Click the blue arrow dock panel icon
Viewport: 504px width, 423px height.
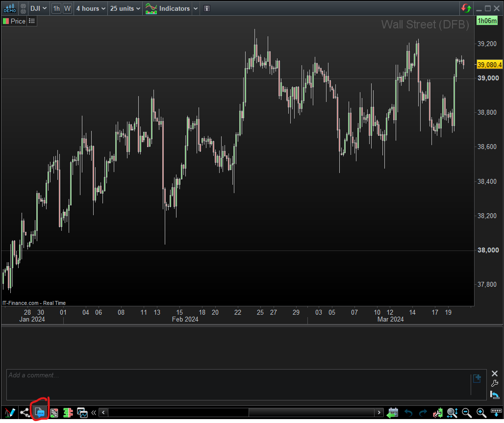[495, 395]
